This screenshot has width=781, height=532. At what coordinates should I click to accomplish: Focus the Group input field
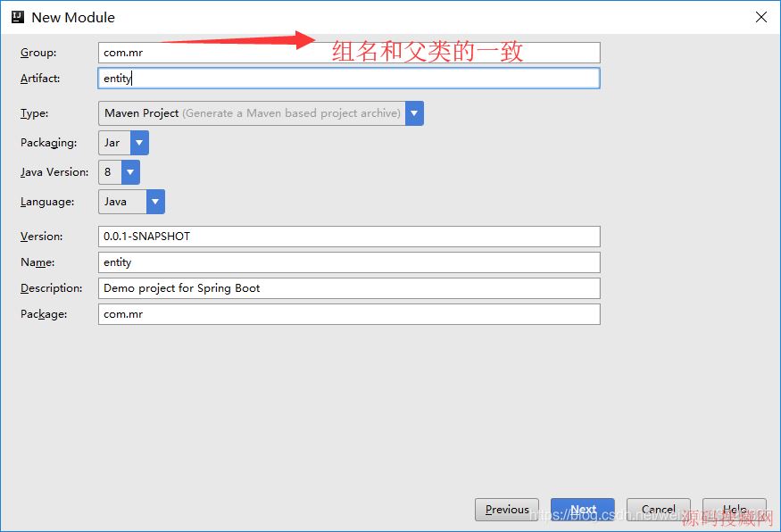[x=349, y=53]
